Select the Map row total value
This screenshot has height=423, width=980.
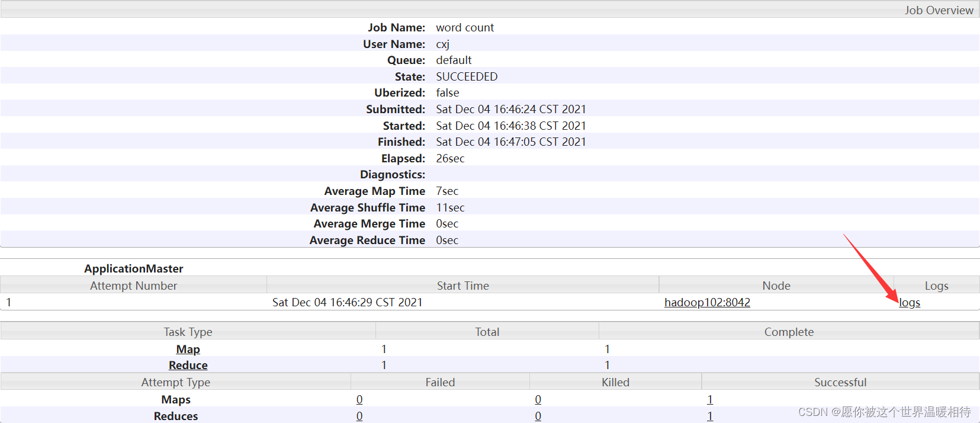coord(384,350)
